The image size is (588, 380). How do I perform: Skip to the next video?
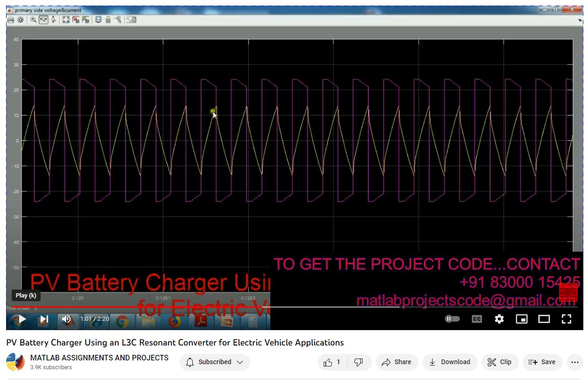[44, 319]
